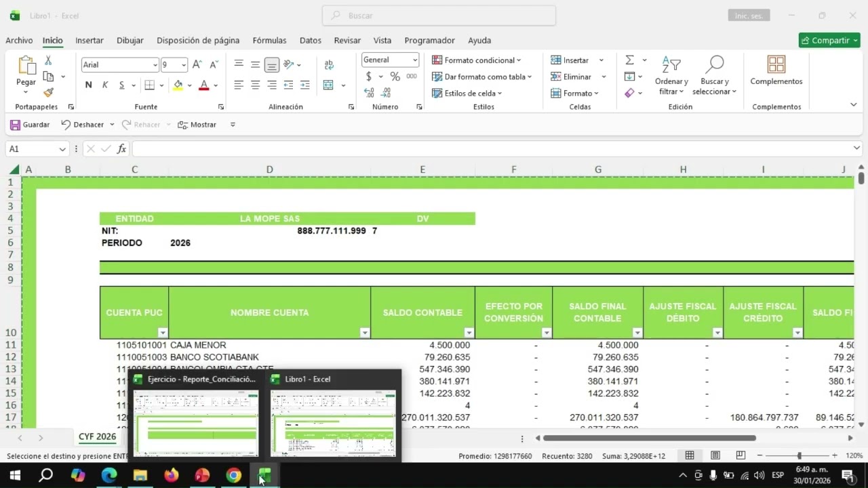Open Formato cells button
Viewport: 868px width, 488px height.
575,93
